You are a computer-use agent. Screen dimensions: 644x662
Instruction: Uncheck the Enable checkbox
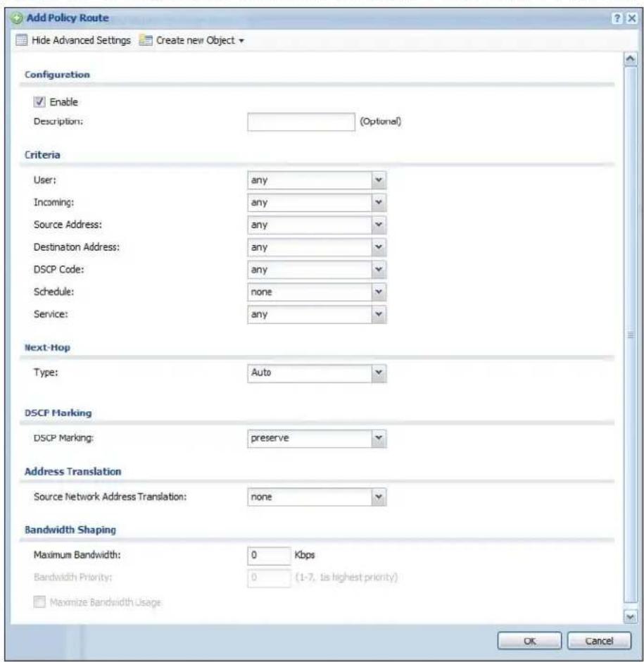[39, 101]
